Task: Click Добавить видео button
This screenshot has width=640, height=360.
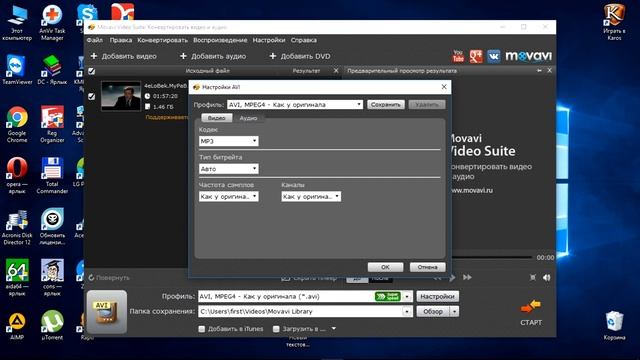Action: point(123,56)
